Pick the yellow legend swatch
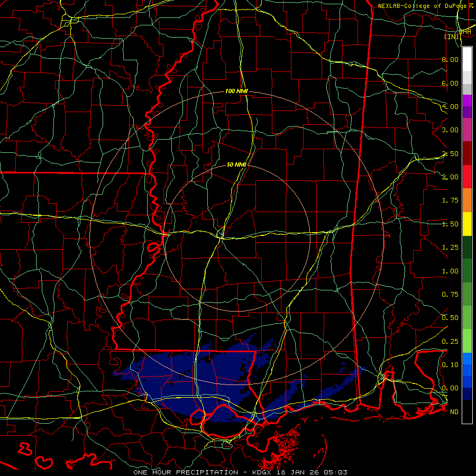This screenshot has width=476, height=476. tap(467, 224)
